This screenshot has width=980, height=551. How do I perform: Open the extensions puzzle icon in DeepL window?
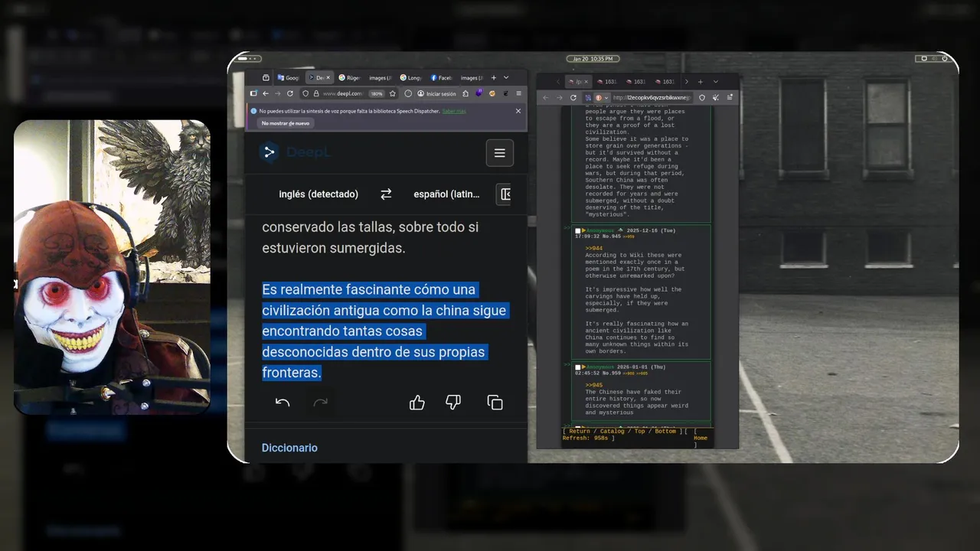click(x=465, y=93)
